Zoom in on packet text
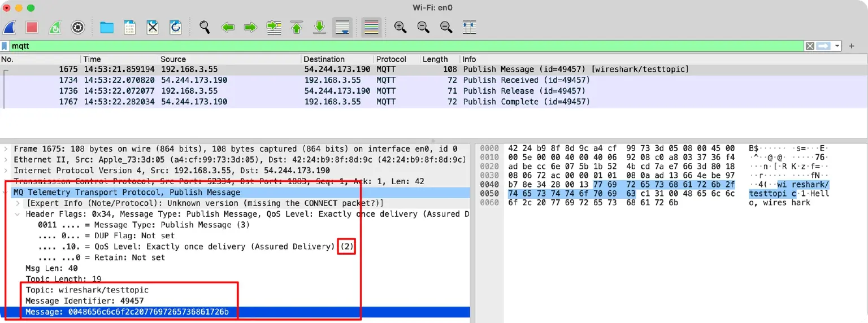 (x=400, y=27)
